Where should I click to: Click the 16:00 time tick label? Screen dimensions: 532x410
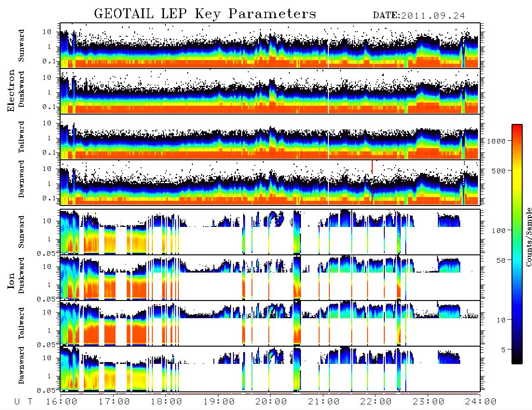pos(62,402)
